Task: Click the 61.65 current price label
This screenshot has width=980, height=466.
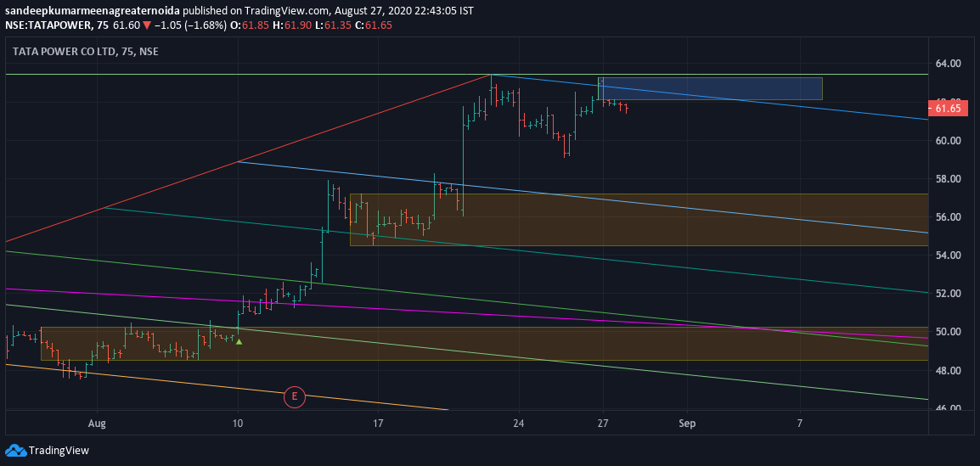Action: tap(948, 109)
